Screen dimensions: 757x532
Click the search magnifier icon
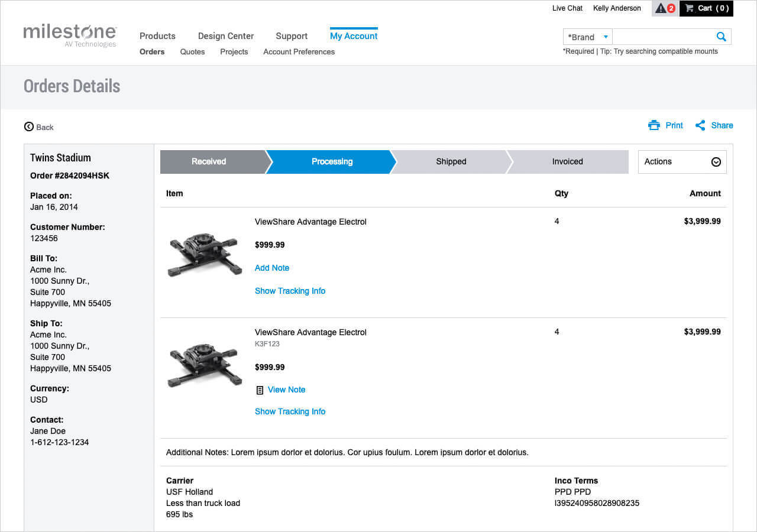pos(721,37)
